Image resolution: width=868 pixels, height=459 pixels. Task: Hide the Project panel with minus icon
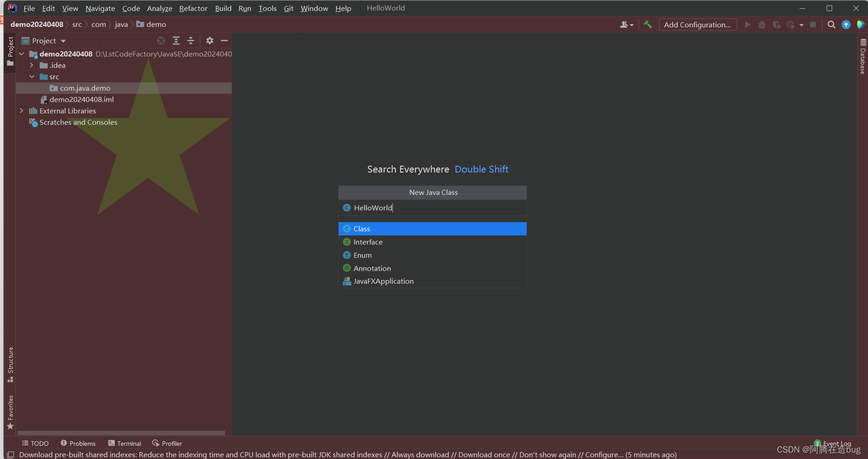[x=224, y=41]
